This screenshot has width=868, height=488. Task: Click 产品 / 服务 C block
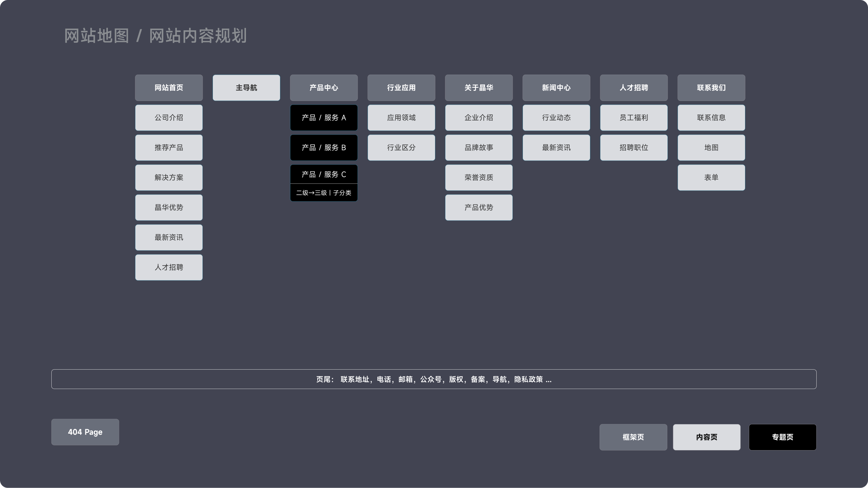324,174
